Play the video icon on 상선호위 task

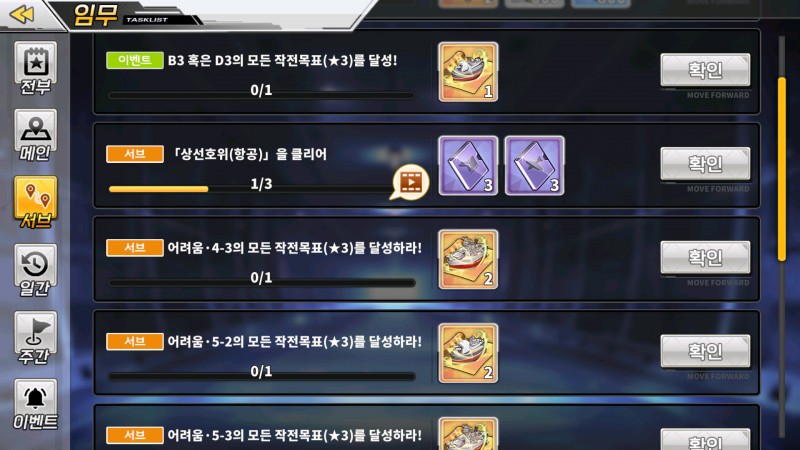(x=410, y=182)
